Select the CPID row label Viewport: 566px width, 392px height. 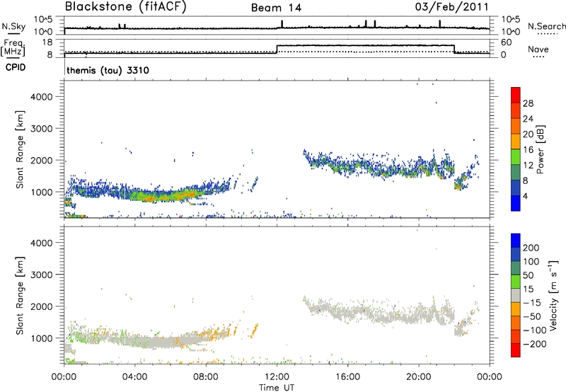16,67
